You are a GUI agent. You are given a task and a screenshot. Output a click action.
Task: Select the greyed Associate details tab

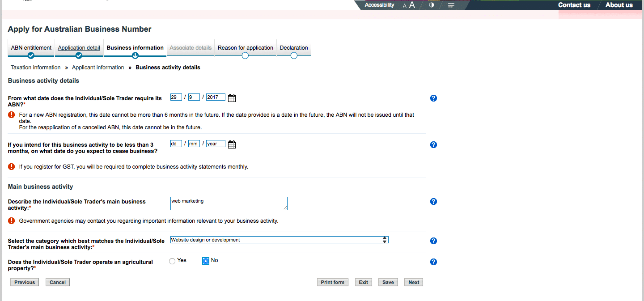[x=191, y=48]
